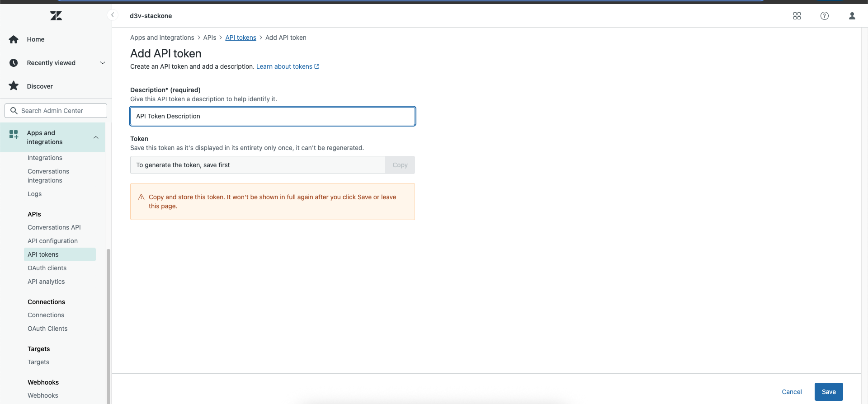Image resolution: width=868 pixels, height=404 pixels.
Task: Click the Apps and integrations icon
Action: pos(14,135)
